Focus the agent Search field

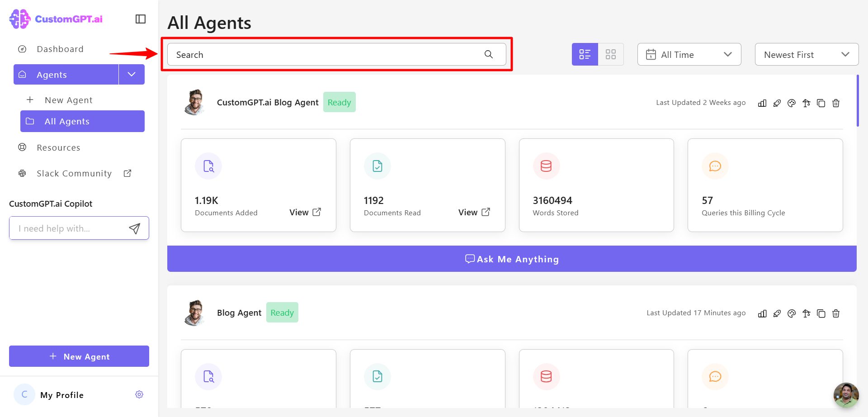coord(337,54)
